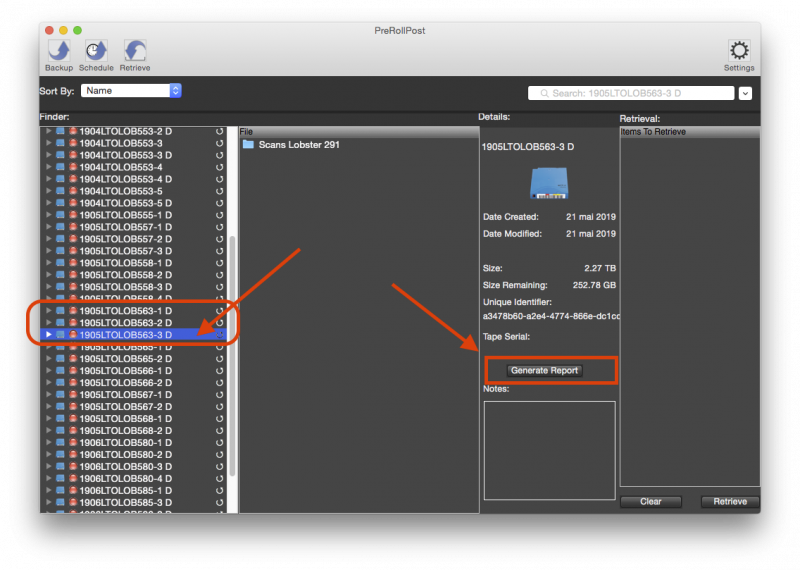This screenshot has height=570, width=800.
Task: Click refresh icon for 1905LTOLOB567-1 D
Action: click(220, 395)
